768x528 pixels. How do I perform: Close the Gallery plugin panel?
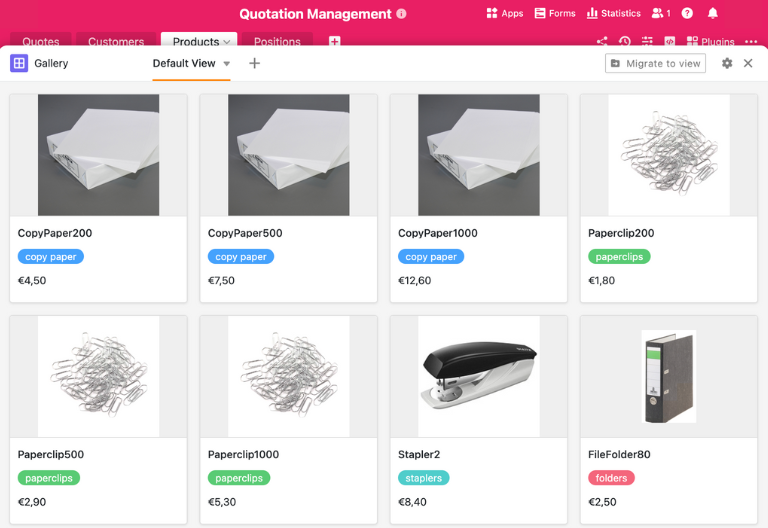[748, 63]
